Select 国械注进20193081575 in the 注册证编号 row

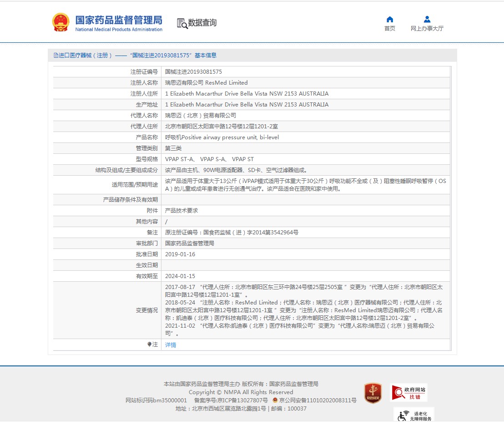pos(193,72)
